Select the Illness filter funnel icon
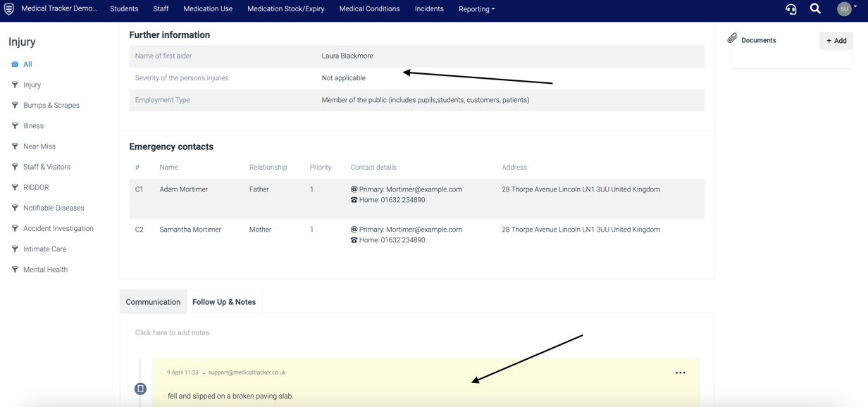The height and width of the screenshot is (407, 868). point(15,125)
